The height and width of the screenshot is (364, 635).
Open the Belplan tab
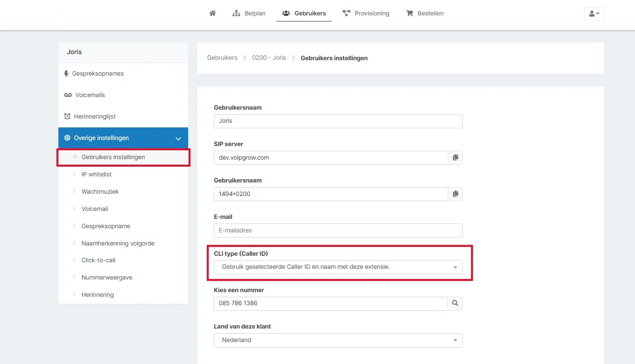(x=249, y=13)
